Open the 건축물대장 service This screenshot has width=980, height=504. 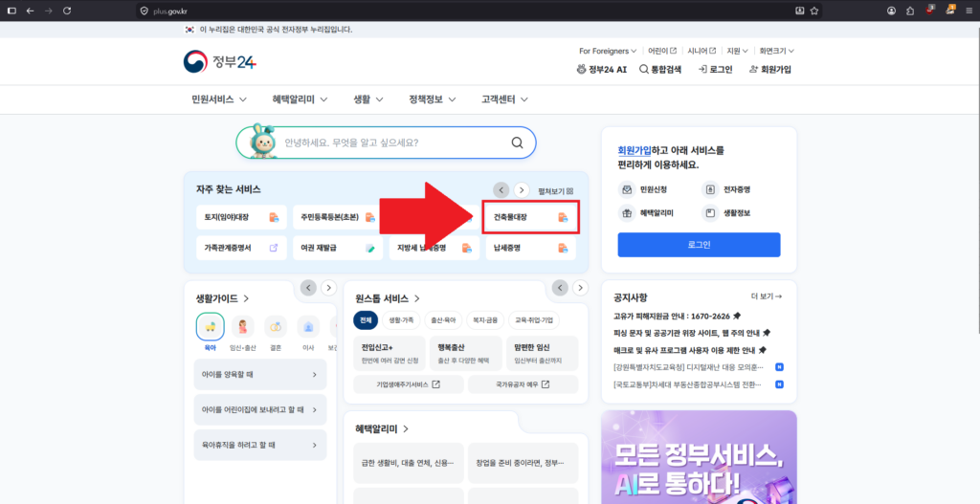point(530,217)
